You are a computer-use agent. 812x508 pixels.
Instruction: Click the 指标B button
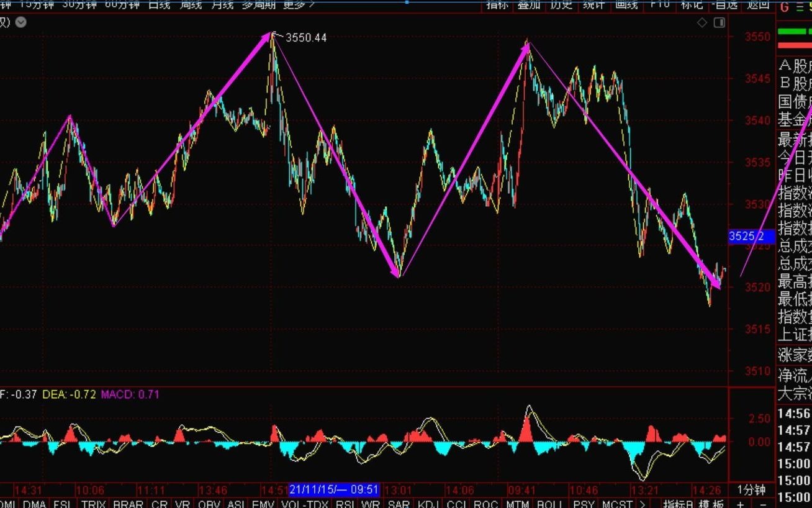coord(679,504)
